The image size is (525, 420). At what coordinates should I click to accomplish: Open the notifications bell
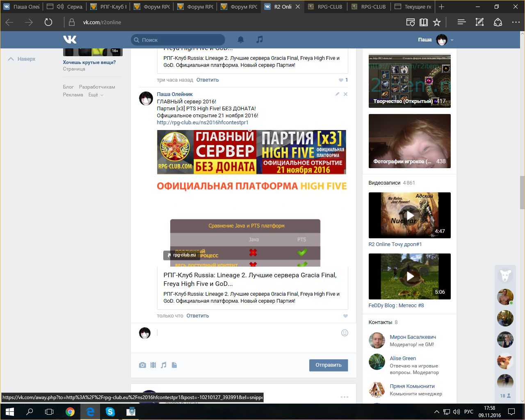point(241,39)
